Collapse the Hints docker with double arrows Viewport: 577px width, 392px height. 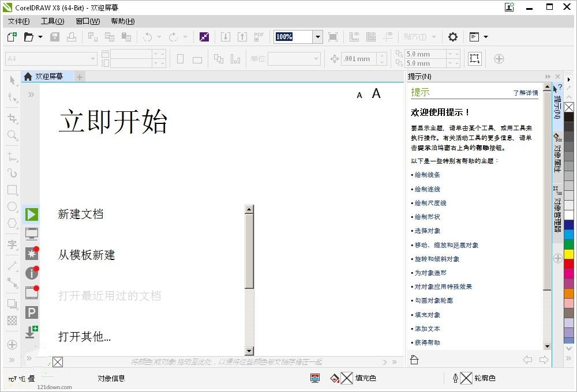548,77
